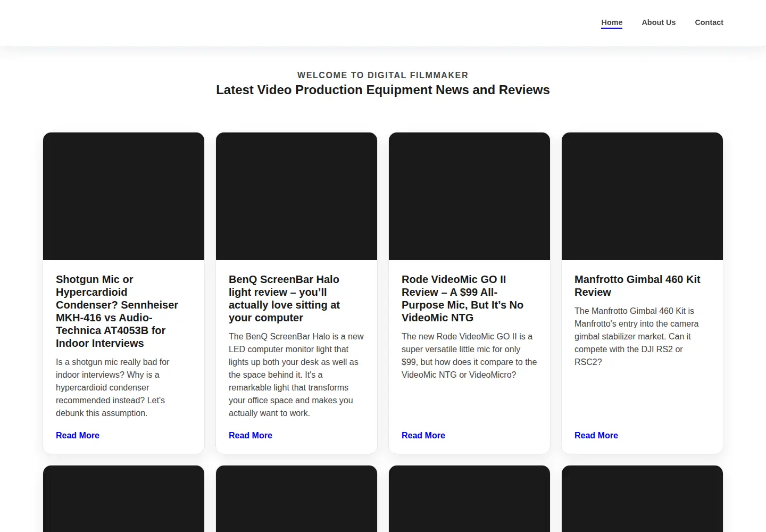766x532 pixels.
Task: Open the About Us page
Action: pos(659,22)
